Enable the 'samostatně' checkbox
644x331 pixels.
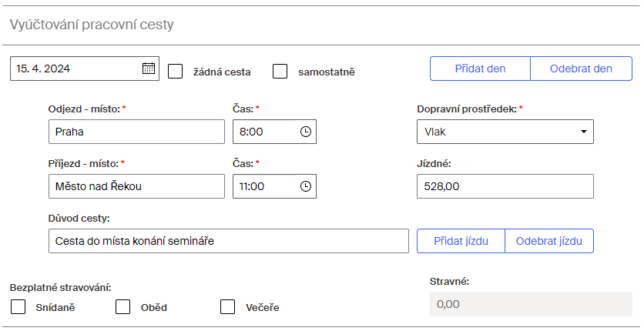click(x=280, y=72)
